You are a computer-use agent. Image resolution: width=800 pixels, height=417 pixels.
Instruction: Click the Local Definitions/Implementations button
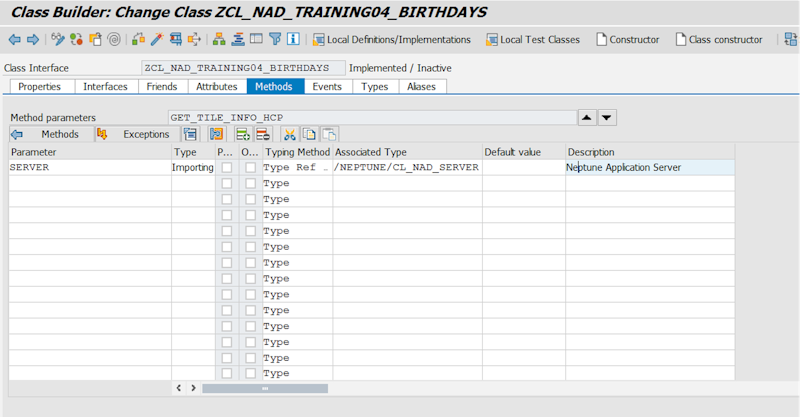[x=392, y=40]
